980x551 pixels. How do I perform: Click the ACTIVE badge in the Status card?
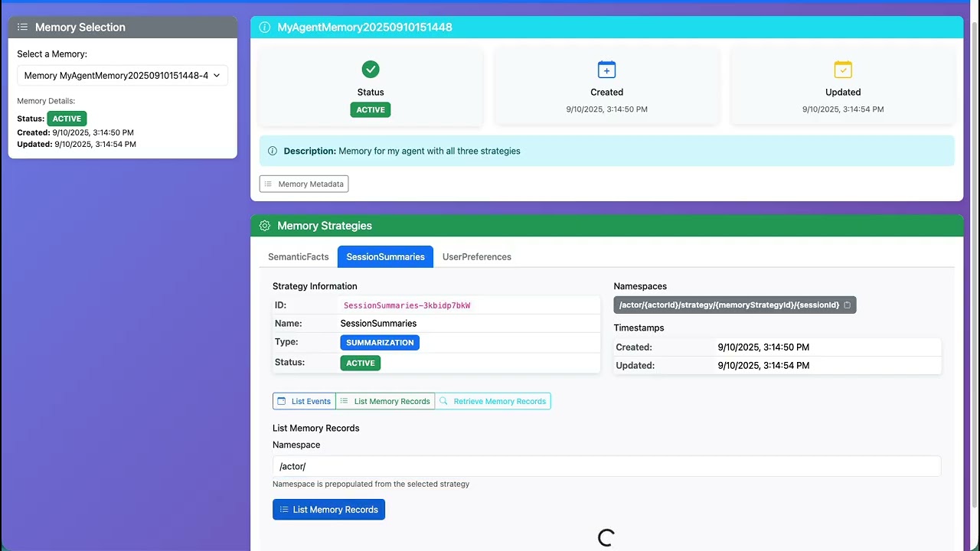coord(371,109)
